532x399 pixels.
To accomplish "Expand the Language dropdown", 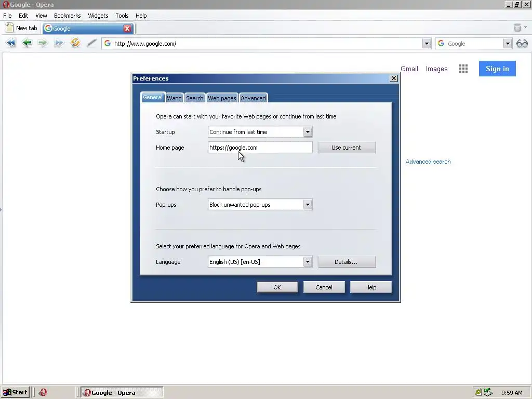I will [x=308, y=262].
